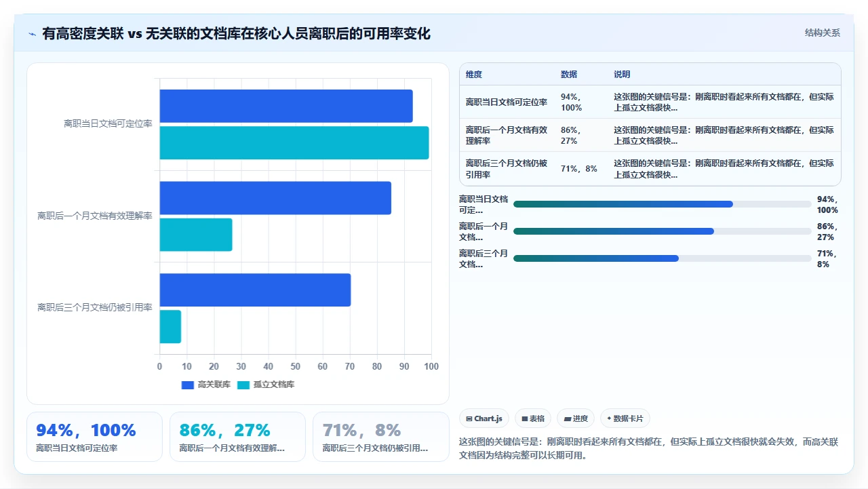Click the 孤立文档库 bar for 离职当日文档可定位率

(x=294, y=143)
